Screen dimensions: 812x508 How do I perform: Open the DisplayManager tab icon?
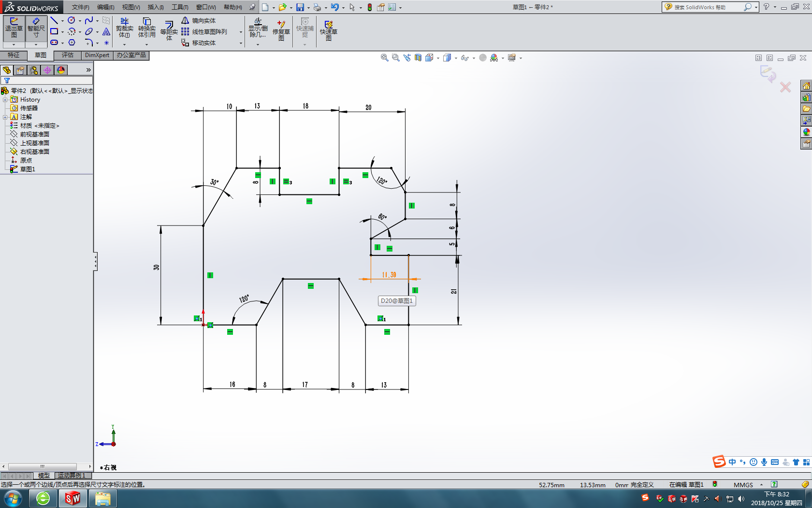click(61, 70)
